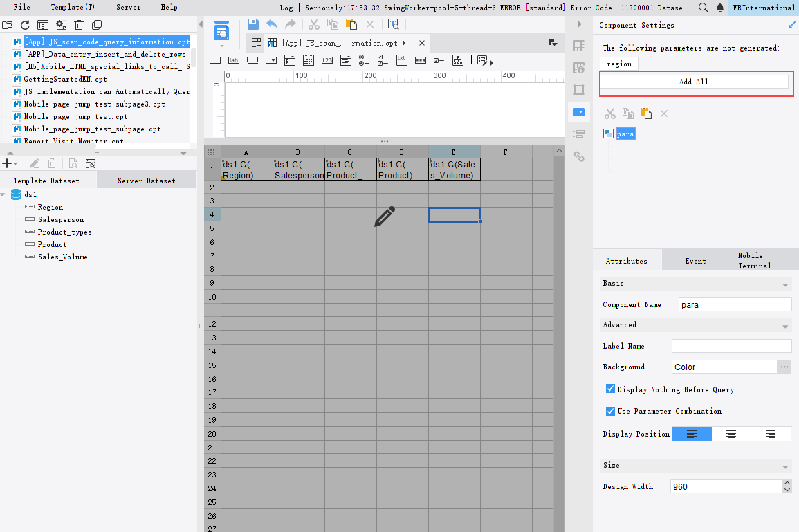Click the Add All button
The image size is (799, 532).
click(694, 82)
